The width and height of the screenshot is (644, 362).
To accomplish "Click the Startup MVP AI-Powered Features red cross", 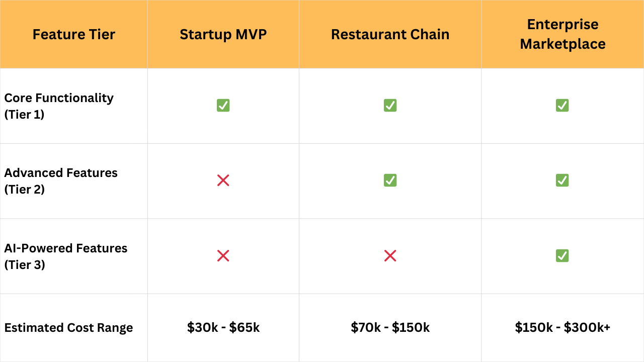I will coord(223,256).
